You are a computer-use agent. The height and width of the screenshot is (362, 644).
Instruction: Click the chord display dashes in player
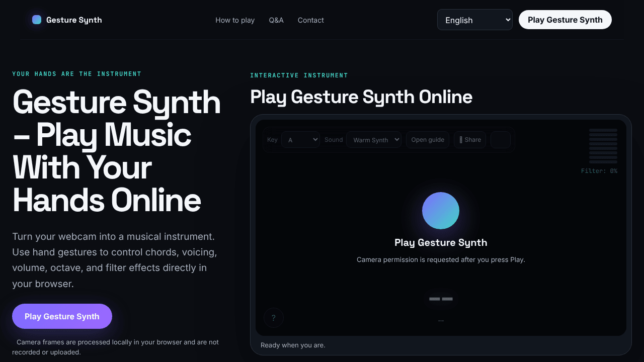(x=441, y=299)
